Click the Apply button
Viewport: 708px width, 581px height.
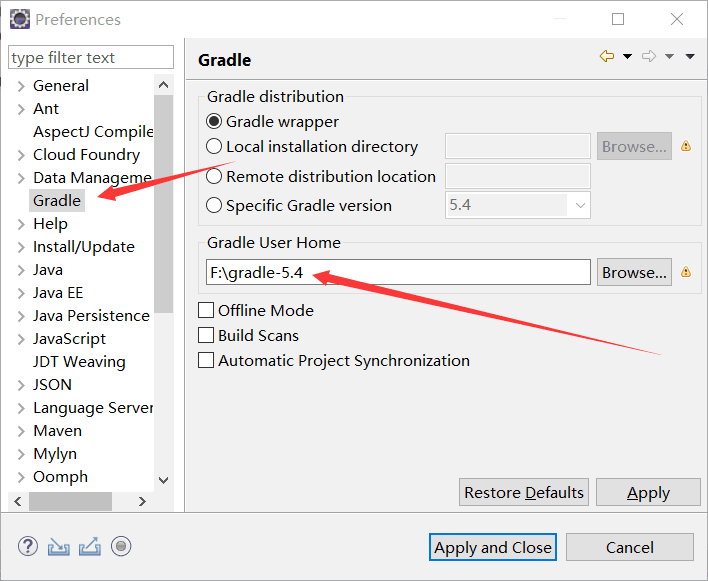tap(648, 492)
